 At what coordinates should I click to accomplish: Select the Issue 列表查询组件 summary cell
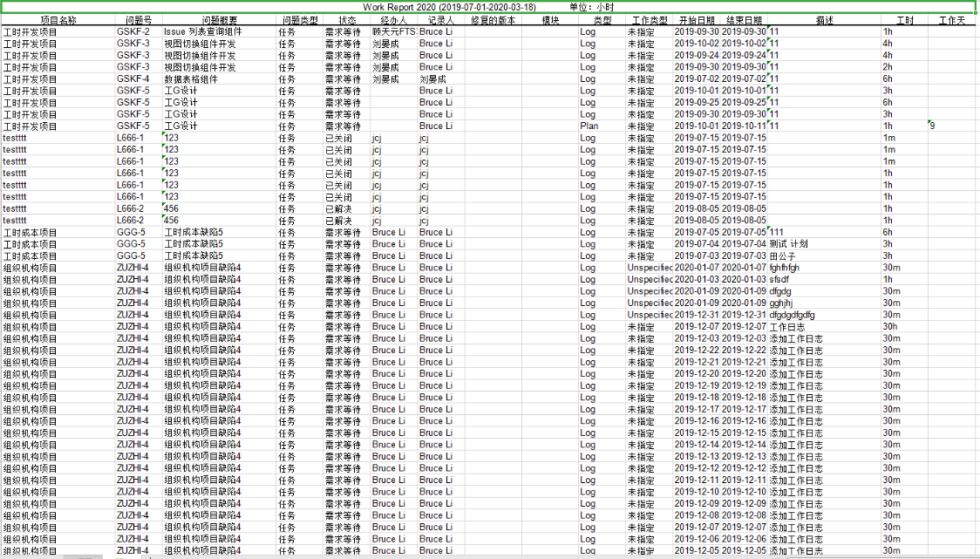202,31
